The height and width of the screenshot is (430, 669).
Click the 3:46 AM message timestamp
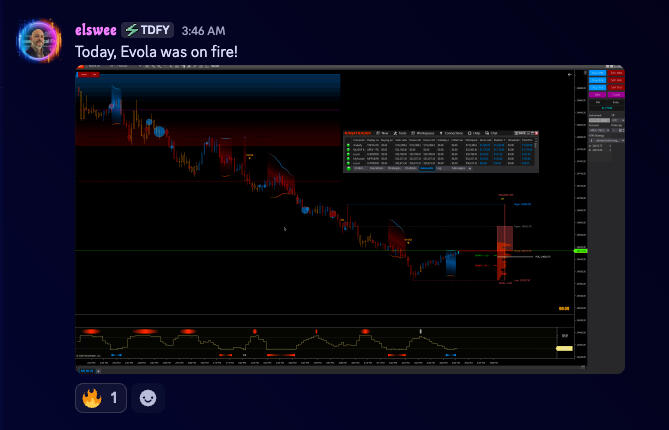point(203,31)
